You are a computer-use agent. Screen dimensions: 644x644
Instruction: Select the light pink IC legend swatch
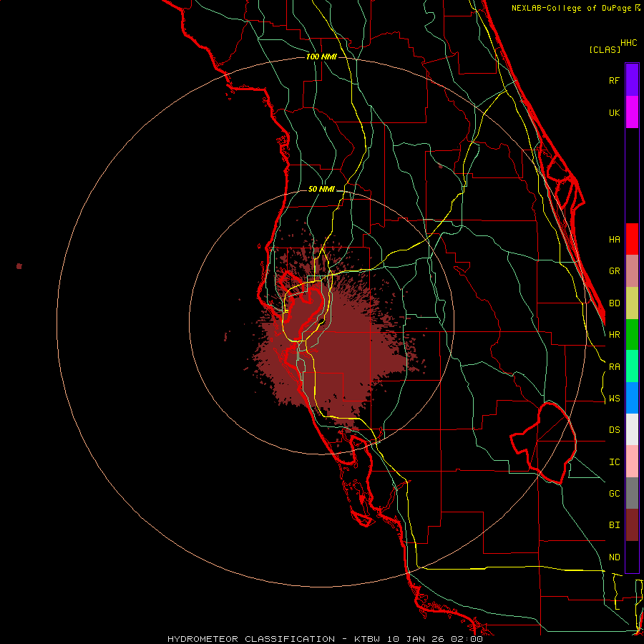point(632,462)
